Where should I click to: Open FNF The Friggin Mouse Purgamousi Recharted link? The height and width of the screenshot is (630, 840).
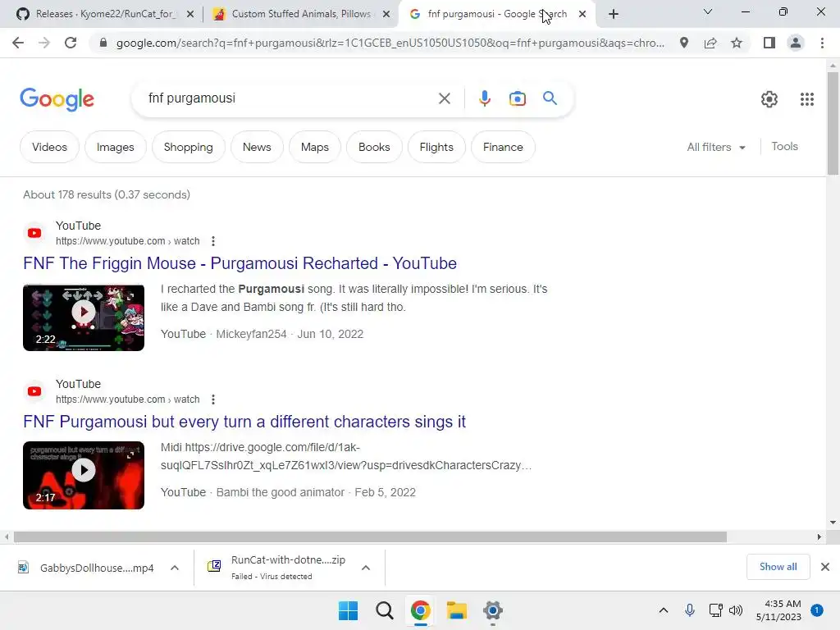tap(240, 263)
